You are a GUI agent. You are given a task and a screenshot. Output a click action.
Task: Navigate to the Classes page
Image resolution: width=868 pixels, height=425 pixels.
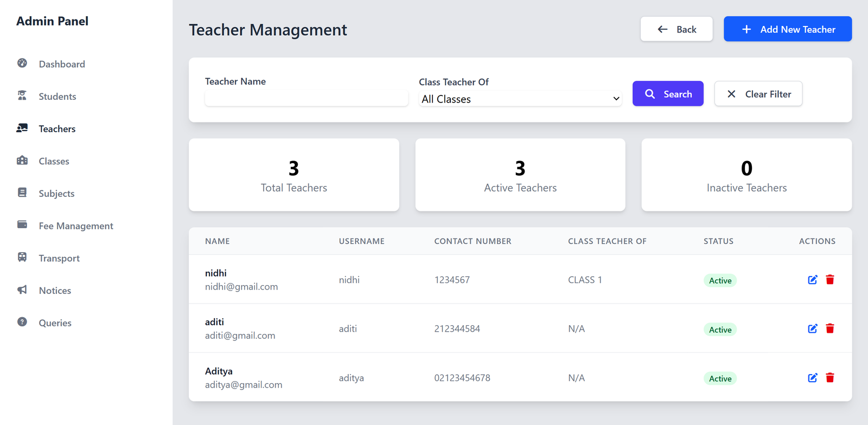tap(54, 161)
